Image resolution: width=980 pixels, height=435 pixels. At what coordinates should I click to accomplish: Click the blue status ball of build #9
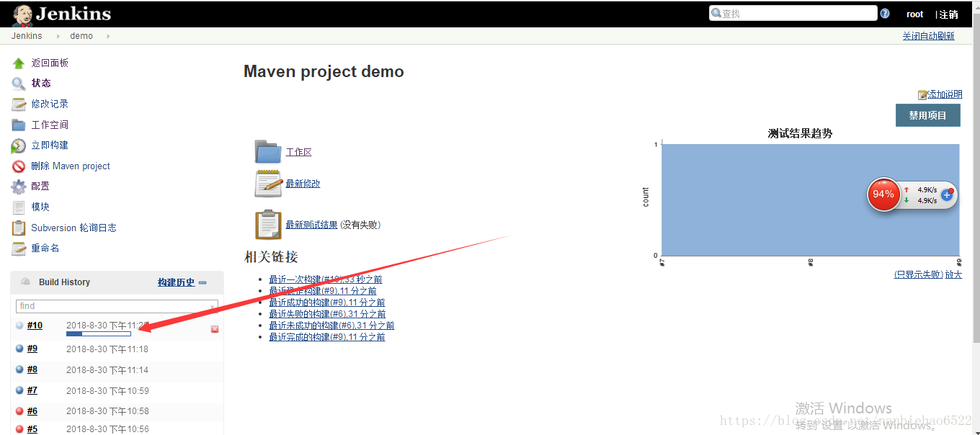pyautogui.click(x=19, y=349)
